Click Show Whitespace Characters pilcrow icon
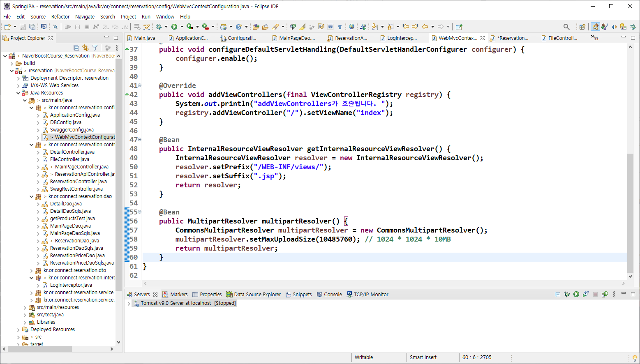The image size is (640, 364). point(340,27)
